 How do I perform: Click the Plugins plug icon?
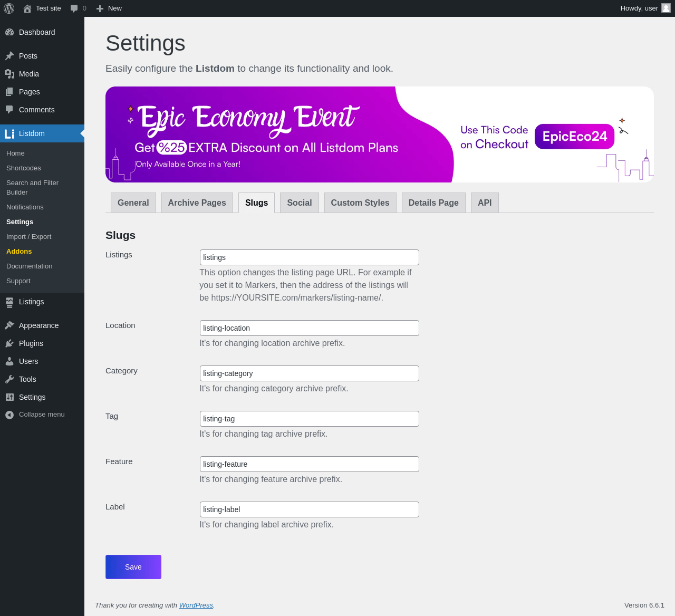pyautogui.click(x=9, y=343)
